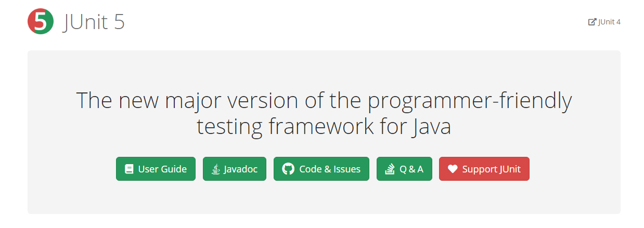The width and height of the screenshot is (644, 228).
Task: Click the Stack Overflow icon on Q & A
Action: [390, 169]
